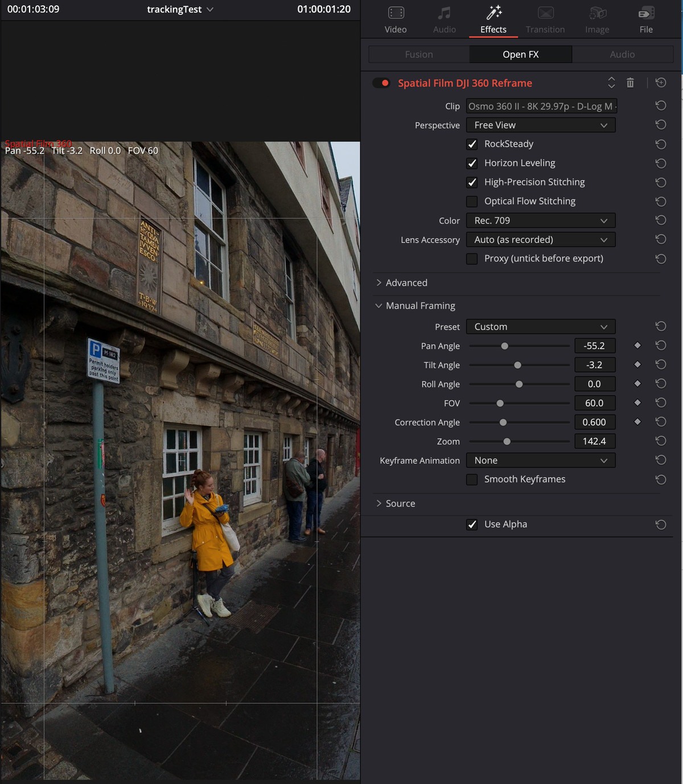Click the source timecode 00:01:03:09
Screen dimensions: 683x784
tap(33, 9)
